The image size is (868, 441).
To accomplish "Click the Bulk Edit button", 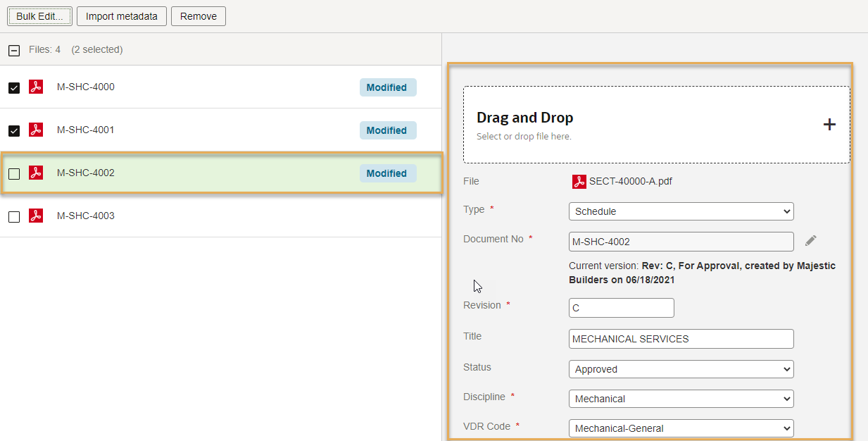I will (x=39, y=16).
